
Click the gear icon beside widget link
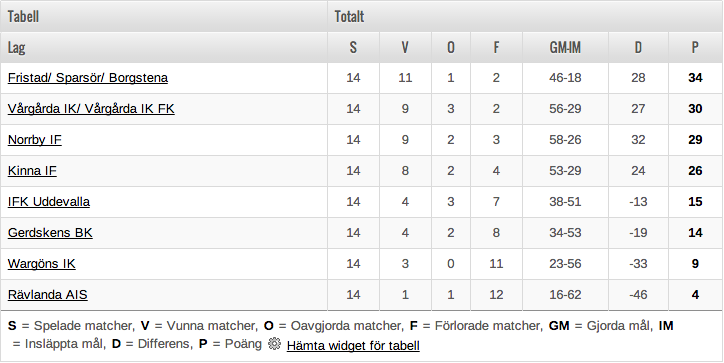click(x=274, y=344)
